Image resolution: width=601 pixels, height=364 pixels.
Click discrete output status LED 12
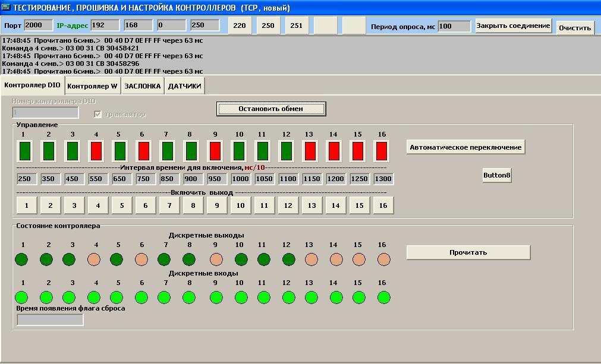pos(289,259)
